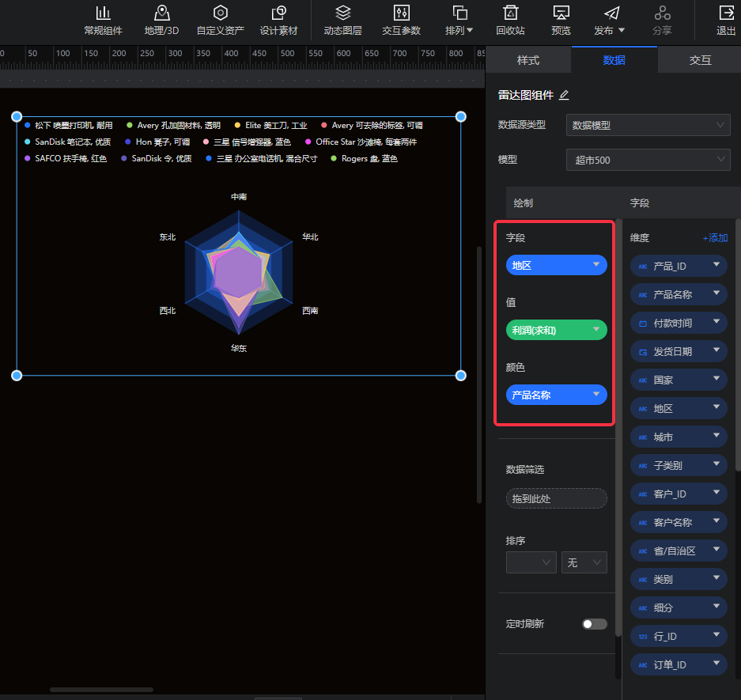The image size is (741, 700).
Task: Expand the 数据源类型 dropdown
Action: pyautogui.click(x=648, y=125)
